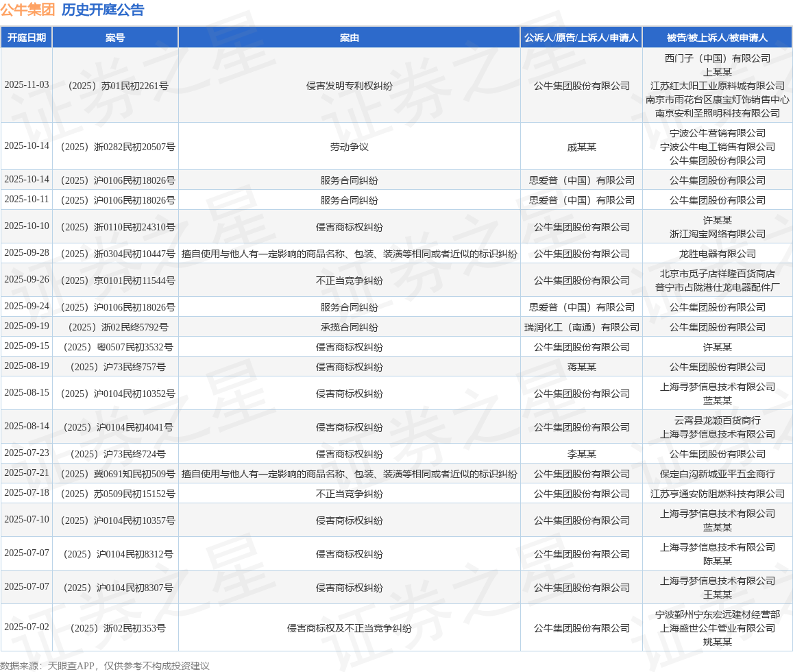Click defendant 西门子(中国)有限公司

(718, 58)
